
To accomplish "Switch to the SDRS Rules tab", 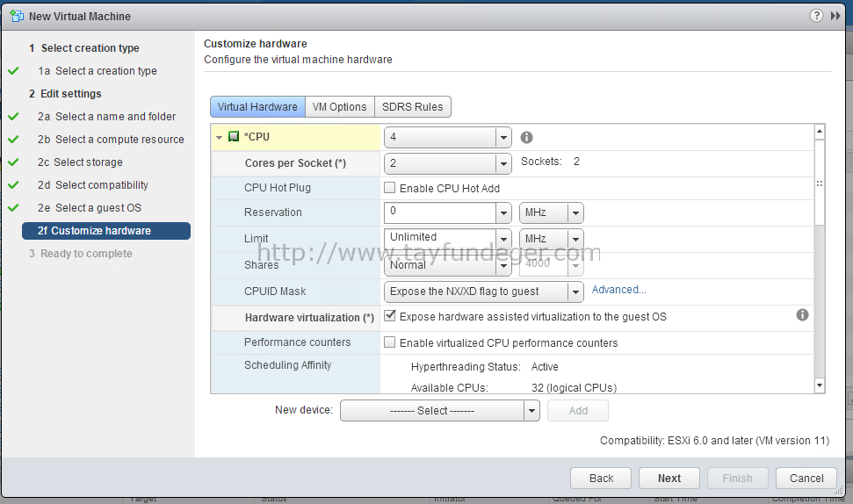I will point(412,106).
